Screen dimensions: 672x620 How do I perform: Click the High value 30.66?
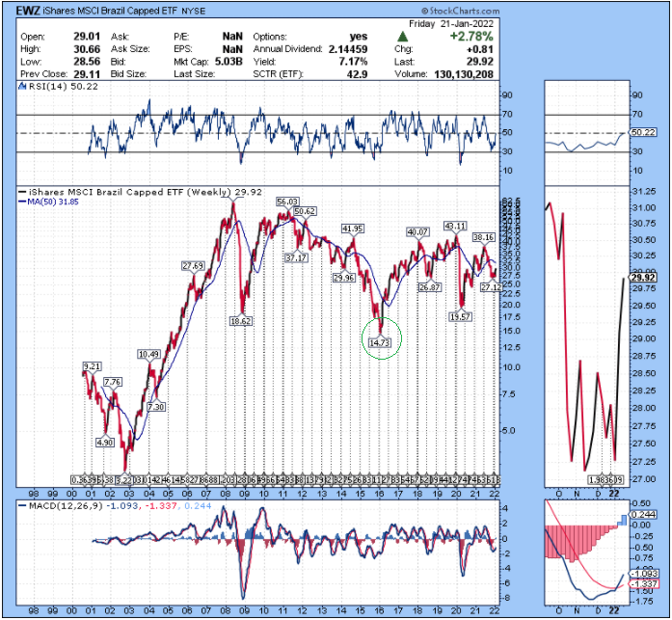(x=87, y=49)
